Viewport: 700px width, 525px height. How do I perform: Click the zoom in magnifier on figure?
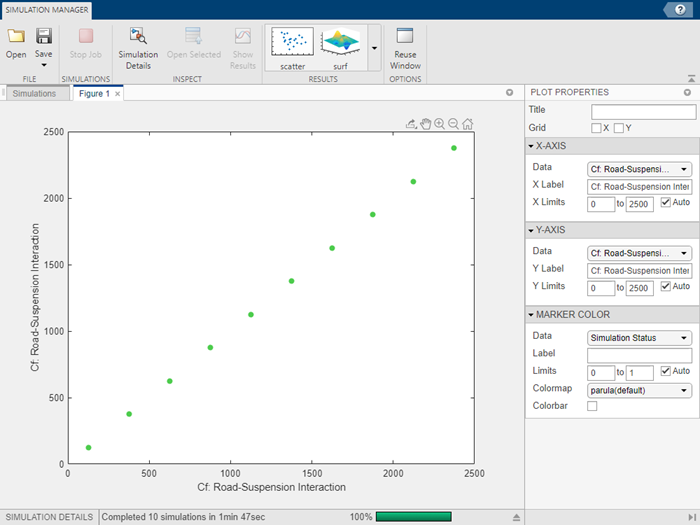click(440, 124)
